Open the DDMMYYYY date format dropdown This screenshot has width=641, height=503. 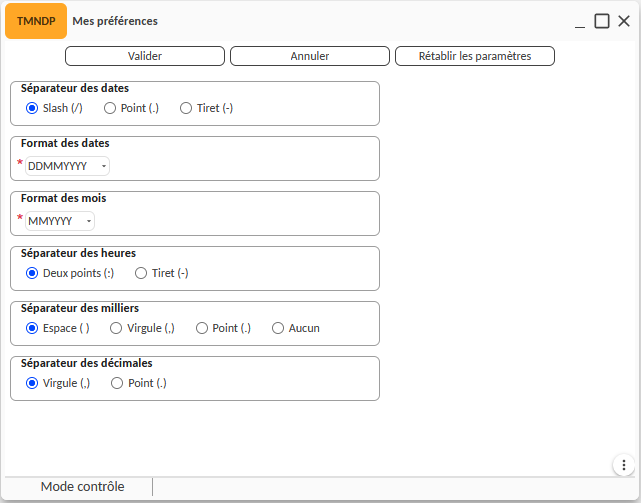tap(68, 166)
